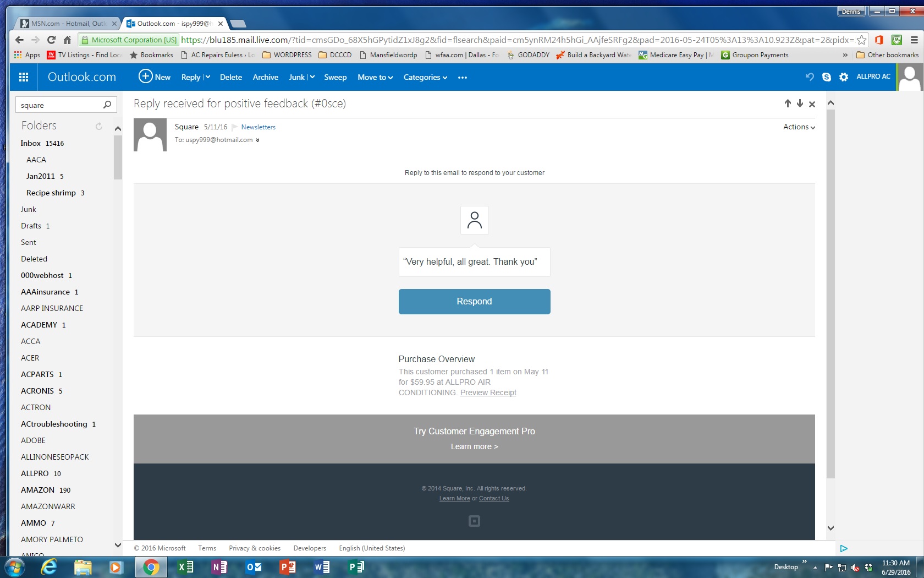This screenshot has height=578, width=924.
Task: Go to next message with down arrow
Action: 800,103
